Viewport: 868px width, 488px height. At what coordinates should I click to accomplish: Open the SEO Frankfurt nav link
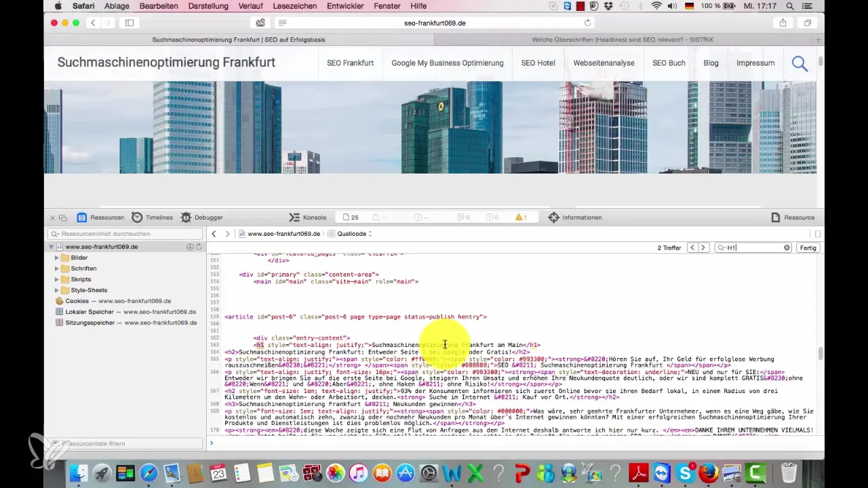(350, 63)
